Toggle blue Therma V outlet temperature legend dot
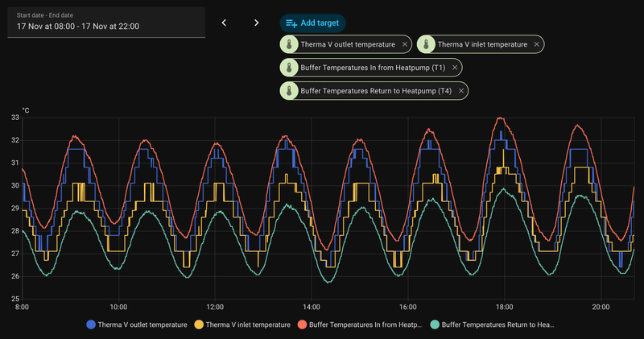This screenshot has height=339, width=644. 91,325
